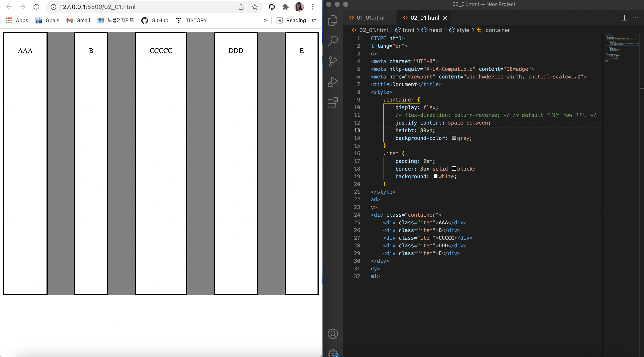Click the gray color swatch in code
The width and height of the screenshot is (644, 357).
click(x=454, y=138)
